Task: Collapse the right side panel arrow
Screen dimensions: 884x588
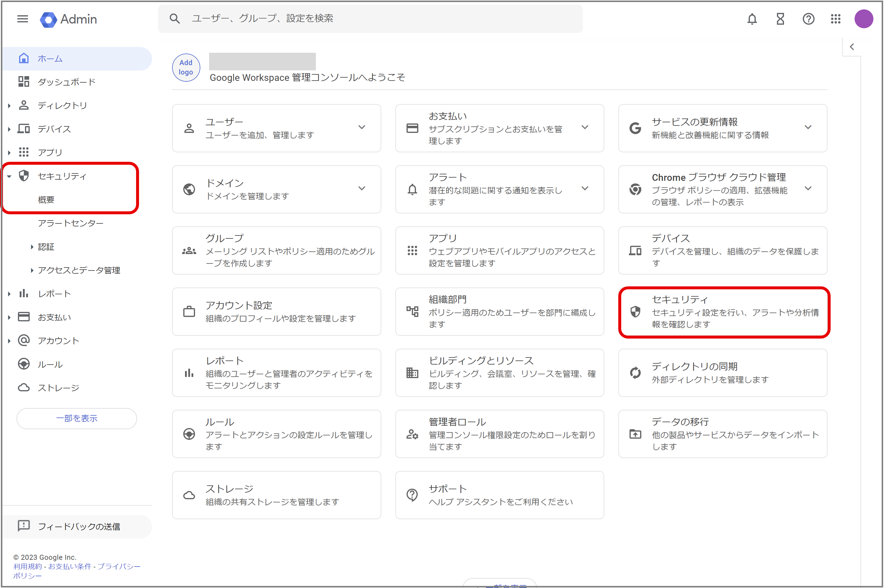Action: click(x=852, y=47)
